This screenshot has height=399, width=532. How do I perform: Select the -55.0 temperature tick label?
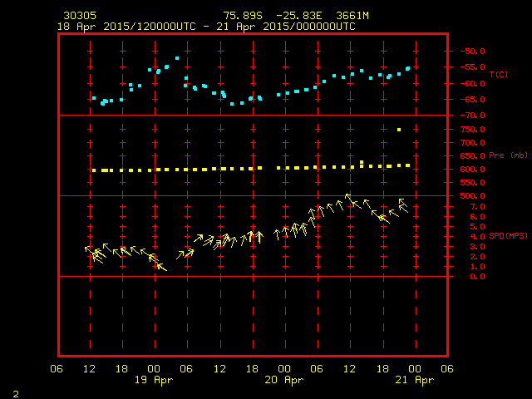coord(473,67)
